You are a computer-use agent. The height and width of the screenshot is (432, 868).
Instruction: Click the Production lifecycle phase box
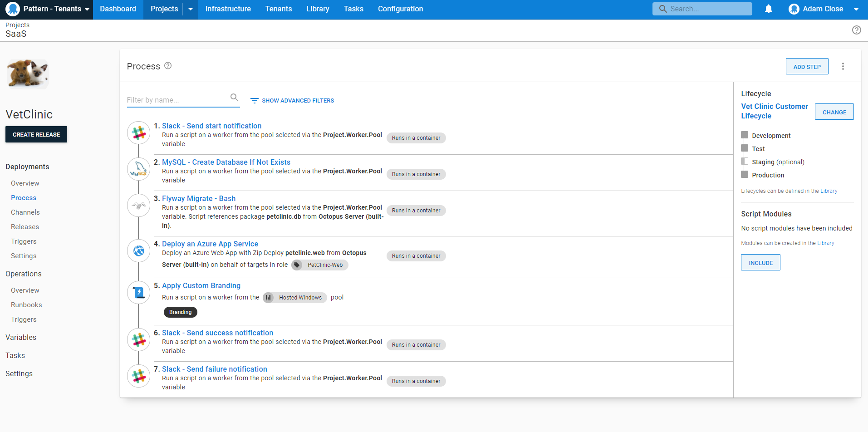click(x=745, y=175)
